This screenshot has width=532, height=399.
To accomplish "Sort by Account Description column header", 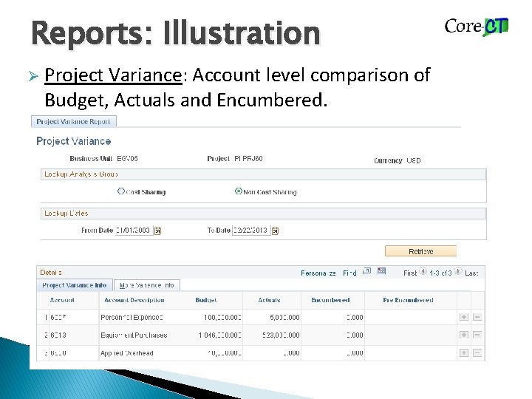I will tap(134, 300).
